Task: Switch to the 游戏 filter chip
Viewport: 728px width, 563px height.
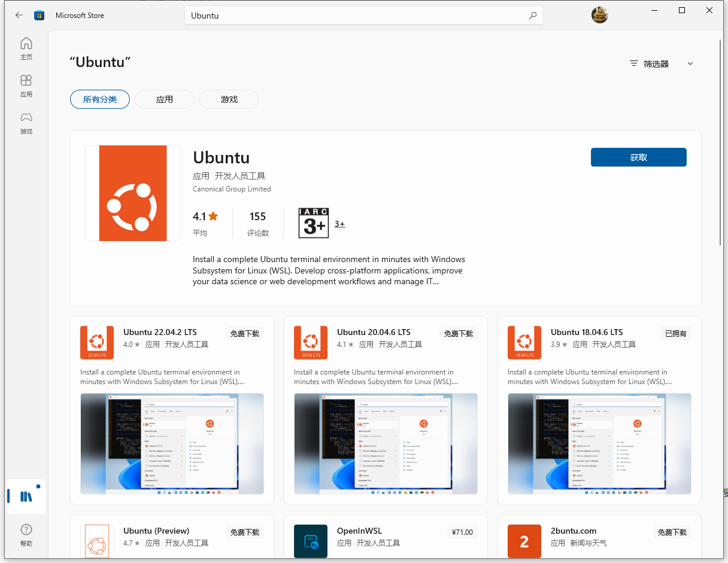Action: coord(229,99)
